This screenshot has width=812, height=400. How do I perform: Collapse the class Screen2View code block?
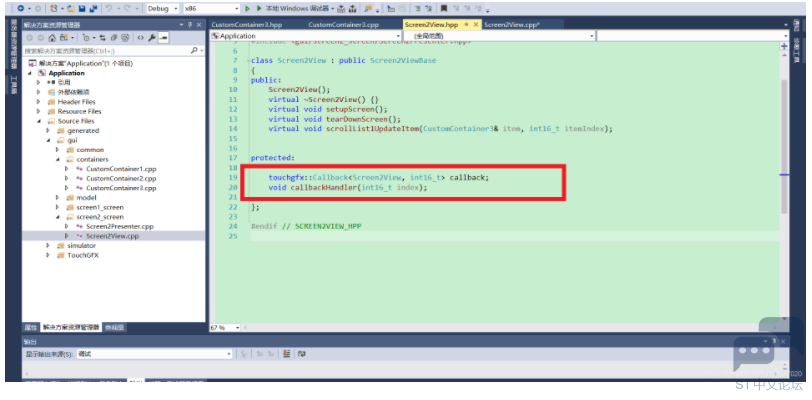coord(248,60)
